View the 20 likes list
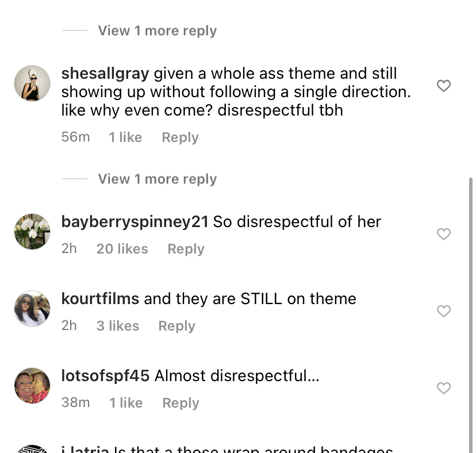 122,249
